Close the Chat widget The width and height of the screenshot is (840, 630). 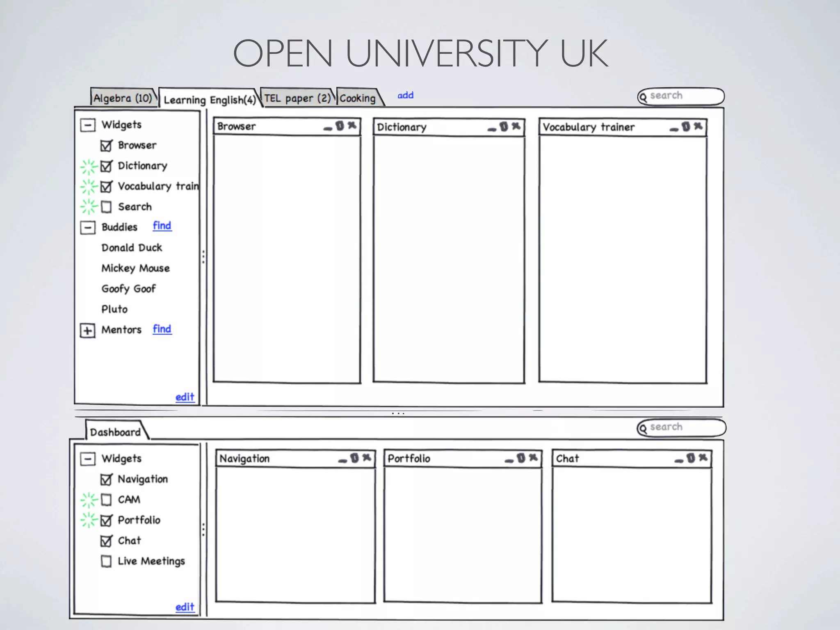[x=703, y=458]
